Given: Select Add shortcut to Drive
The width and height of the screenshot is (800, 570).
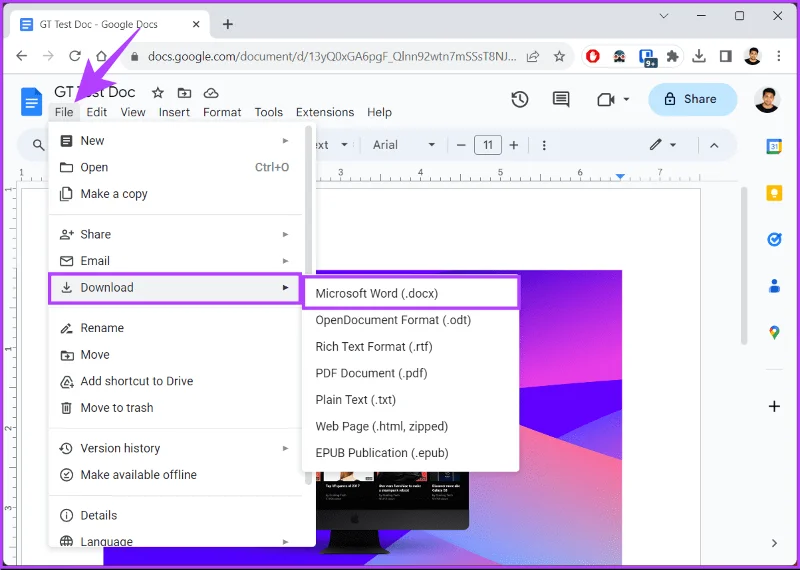Looking at the screenshot, I should pyautogui.click(x=176, y=381).
